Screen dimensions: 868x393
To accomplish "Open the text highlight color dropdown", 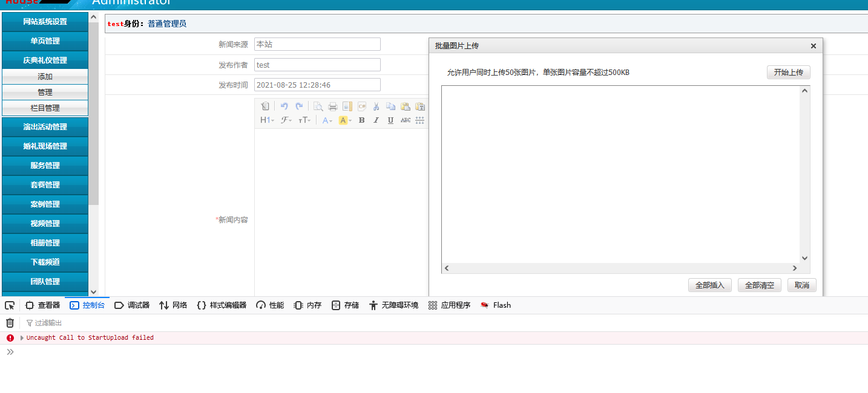I will pos(345,120).
